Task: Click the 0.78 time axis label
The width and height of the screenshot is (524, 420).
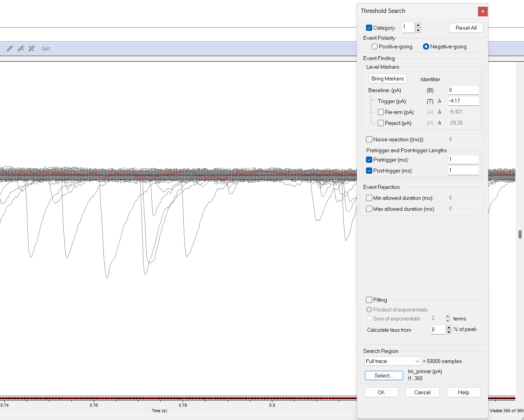Action: pos(183,405)
